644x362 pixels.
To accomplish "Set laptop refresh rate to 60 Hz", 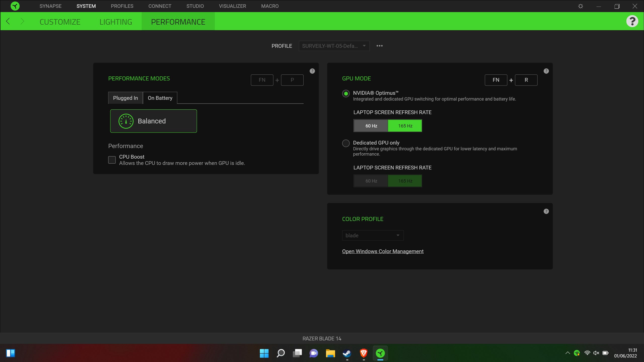I will coord(371,125).
